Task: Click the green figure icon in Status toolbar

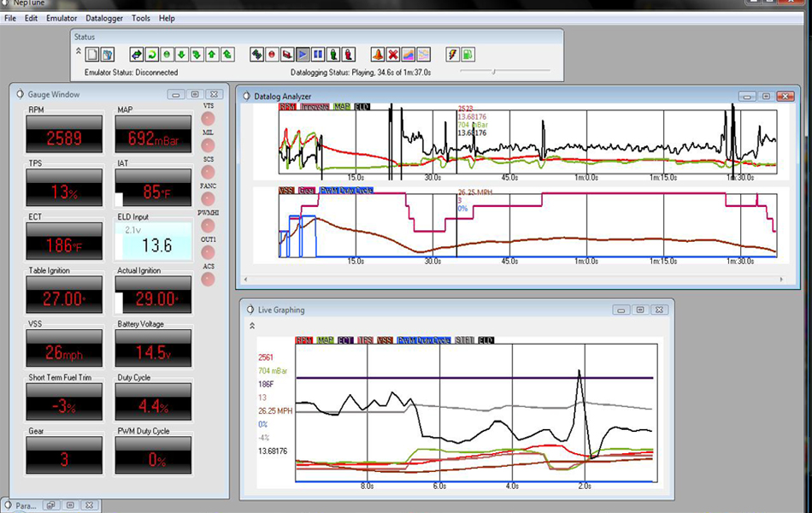Action: (x=333, y=55)
